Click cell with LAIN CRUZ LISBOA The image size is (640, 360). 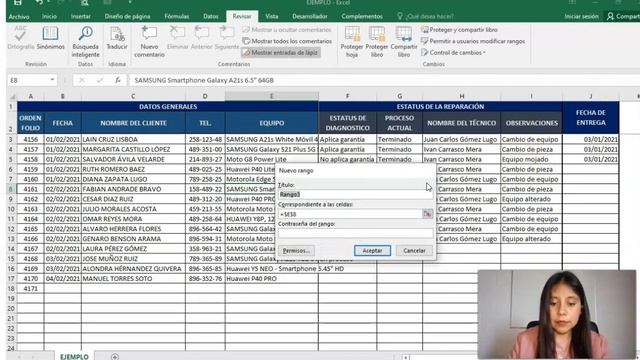coord(133,139)
